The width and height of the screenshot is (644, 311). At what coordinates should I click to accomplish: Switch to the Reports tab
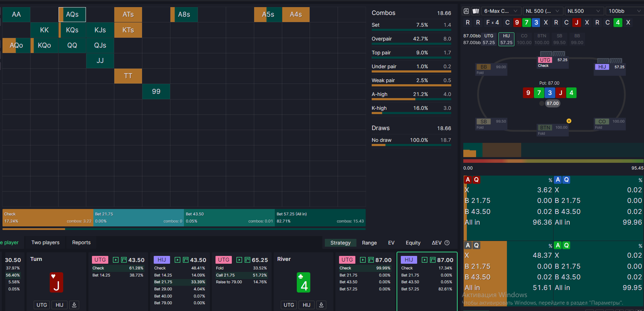pos(81,242)
